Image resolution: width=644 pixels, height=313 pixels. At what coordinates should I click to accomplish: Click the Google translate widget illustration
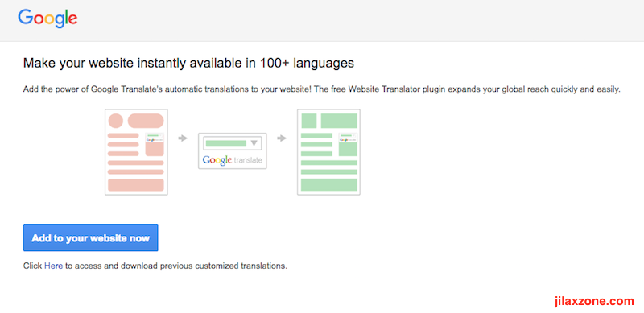click(233, 150)
